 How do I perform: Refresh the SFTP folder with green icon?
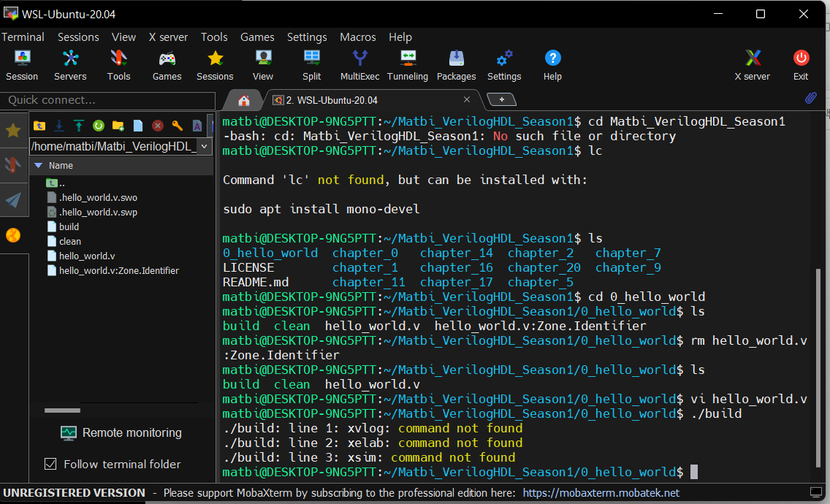(x=98, y=126)
